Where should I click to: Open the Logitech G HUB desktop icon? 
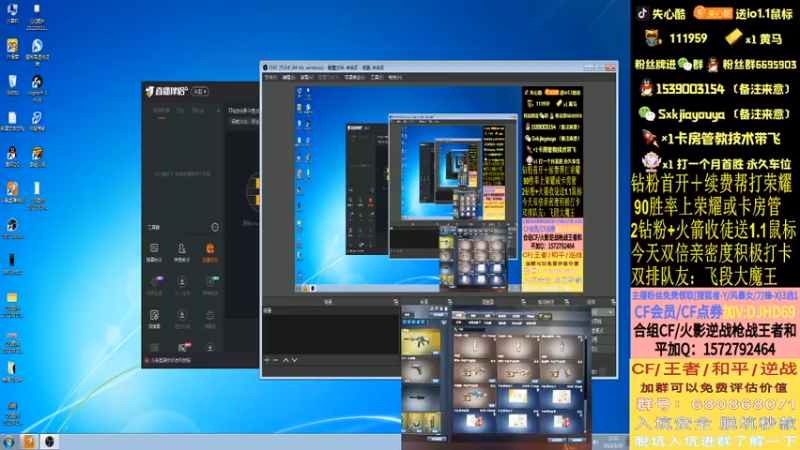coord(37,88)
